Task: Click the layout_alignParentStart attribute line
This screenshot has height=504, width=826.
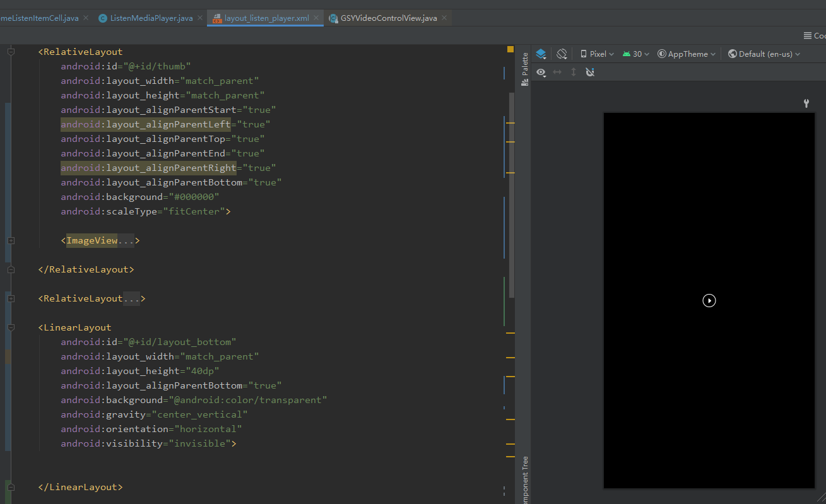Action: point(168,110)
